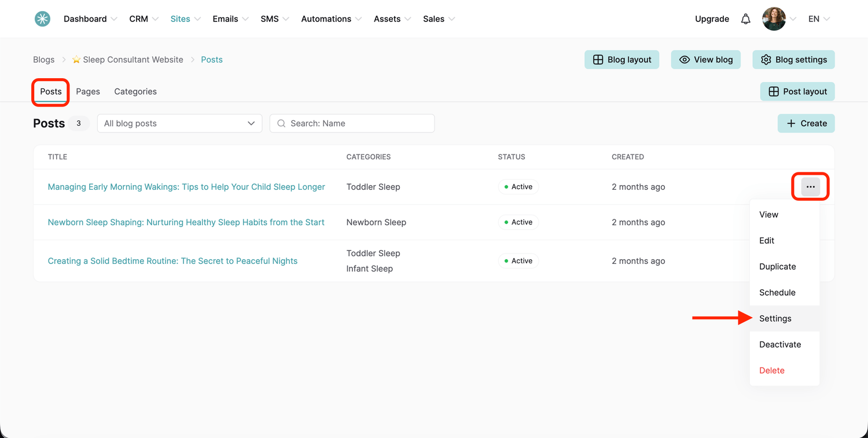Expand the Dashboard menu
This screenshot has height=438, width=868.
[x=90, y=19]
